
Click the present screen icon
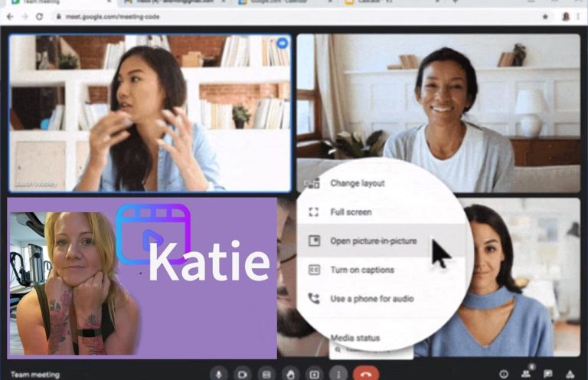click(x=314, y=374)
